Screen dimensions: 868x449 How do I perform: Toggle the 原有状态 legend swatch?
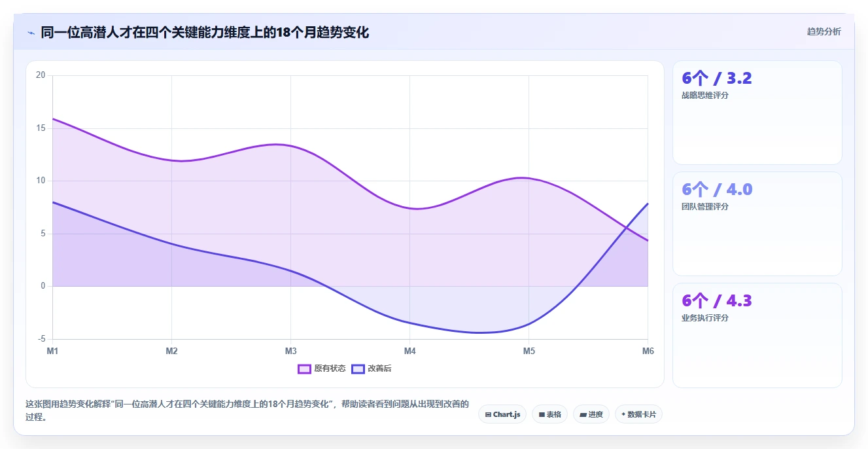304,368
